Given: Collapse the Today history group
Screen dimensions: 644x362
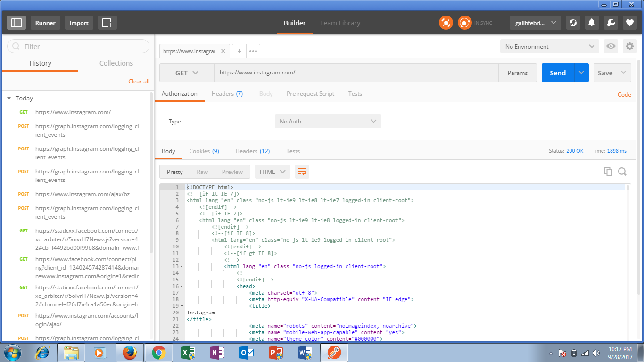Looking at the screenshot, I should (x=9, y=98).
